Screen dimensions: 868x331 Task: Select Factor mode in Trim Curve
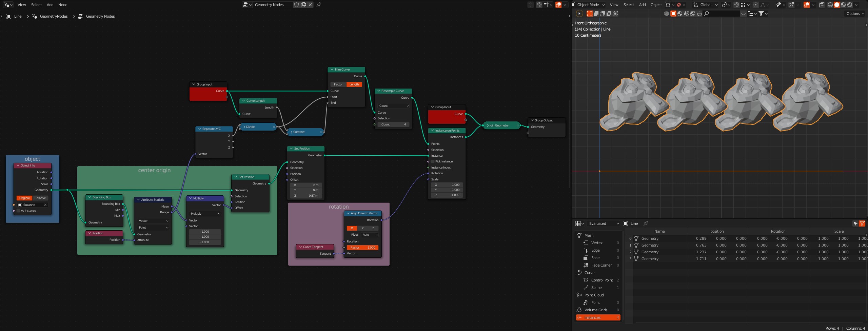click(338, 84)
